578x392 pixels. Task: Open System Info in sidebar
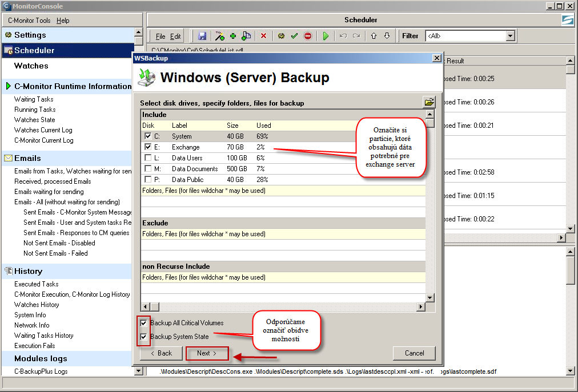[30, 315]
